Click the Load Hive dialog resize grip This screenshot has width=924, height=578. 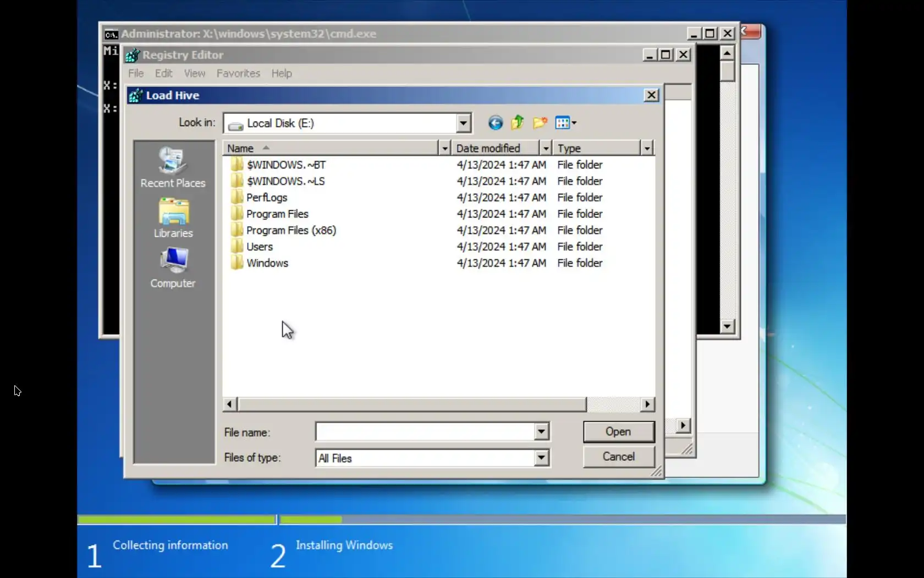(657, 471)
